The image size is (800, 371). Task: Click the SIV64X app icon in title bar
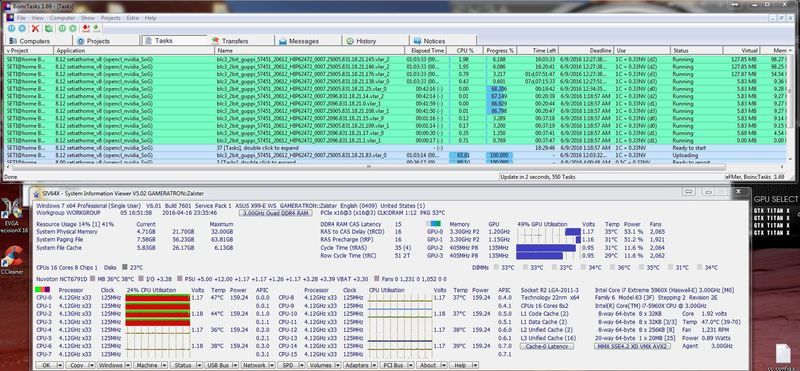click(35, 193)
